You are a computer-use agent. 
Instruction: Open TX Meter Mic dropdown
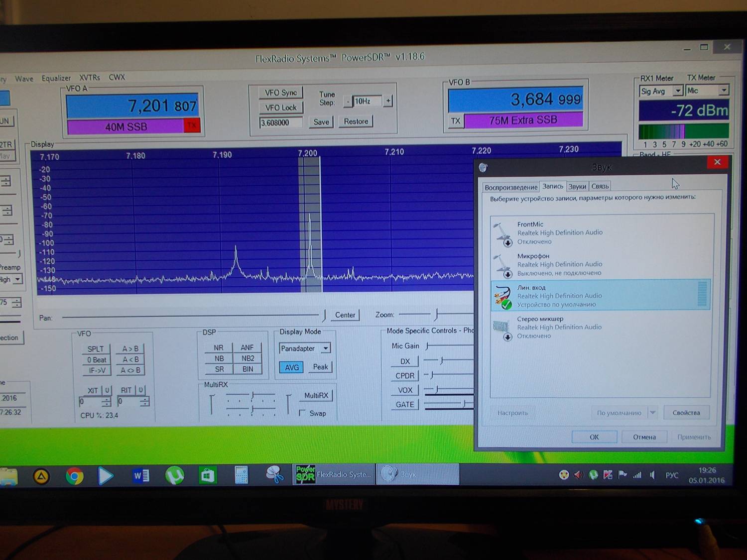pos(724,90)
